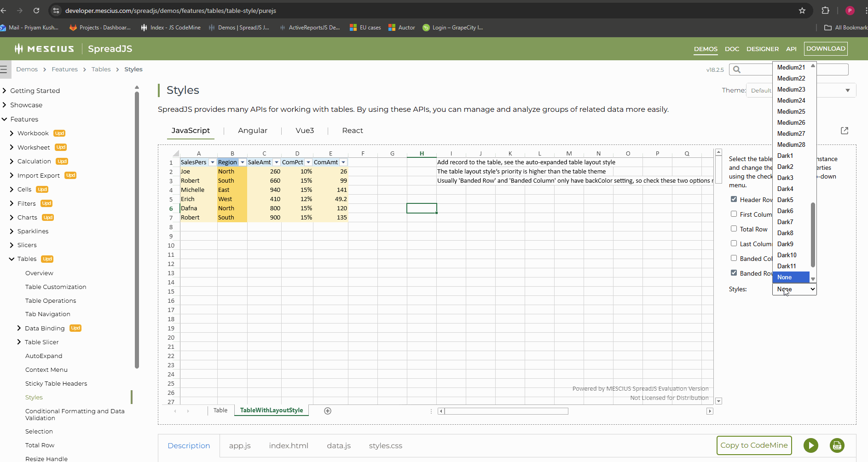868x462 pixels.
Task: Click the search magnifier icon
Action: [737, 69]
